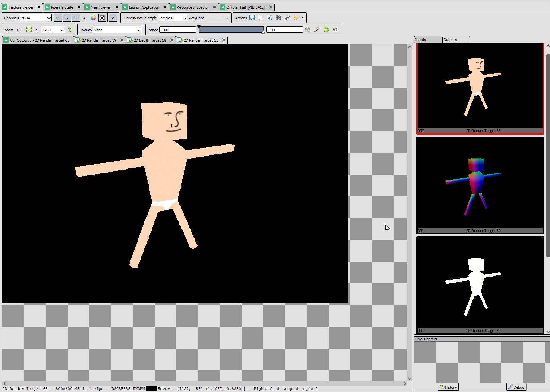The height and width of the screenshot is (392, 550).
Task: Switch to the Mesh Viewer tab
Action: [x=101, y=7]
